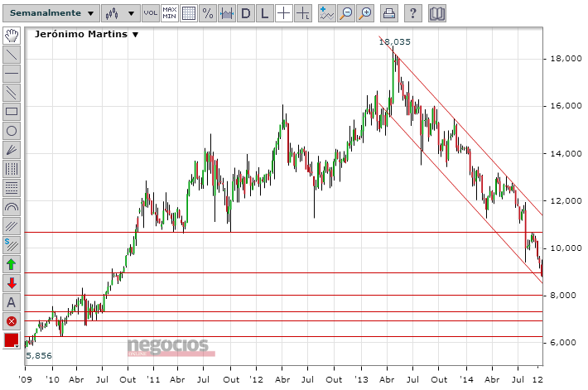This screenshot has width=588, height=390.
Task: Select the diagonal speed lines tool
Action: (12, 226)
